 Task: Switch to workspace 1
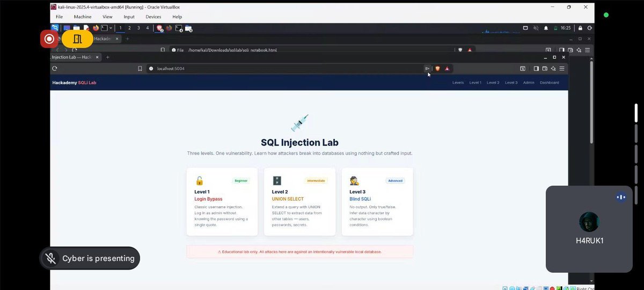pyautogui.click(x=120, y=28)
